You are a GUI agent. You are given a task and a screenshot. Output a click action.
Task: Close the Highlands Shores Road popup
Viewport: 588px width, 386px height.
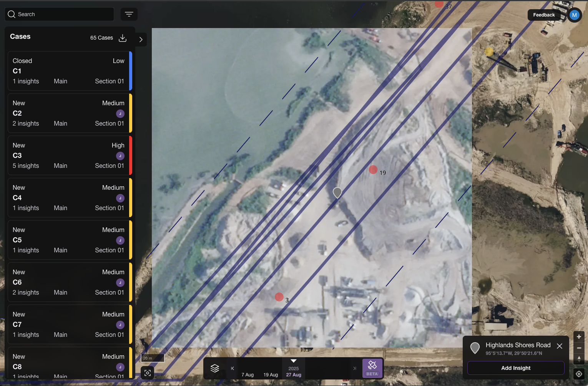click(560, 346)
